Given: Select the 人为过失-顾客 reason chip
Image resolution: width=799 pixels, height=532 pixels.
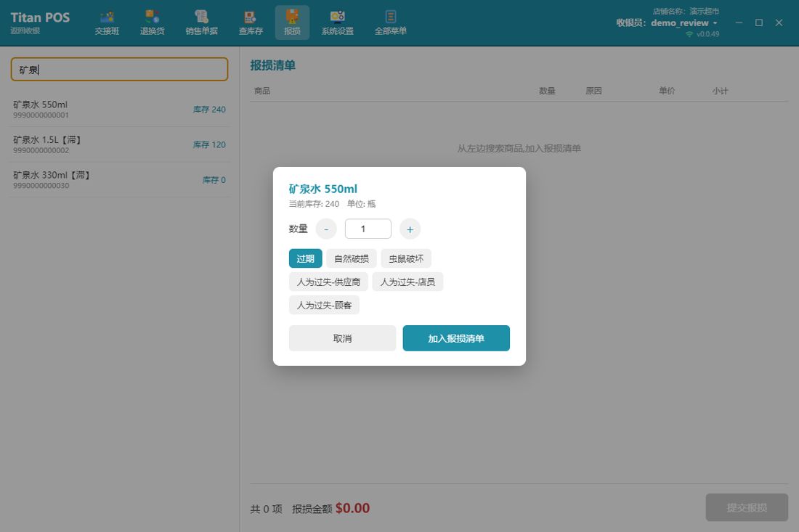Looking at the screenshot, I should [x=324, y=305].
